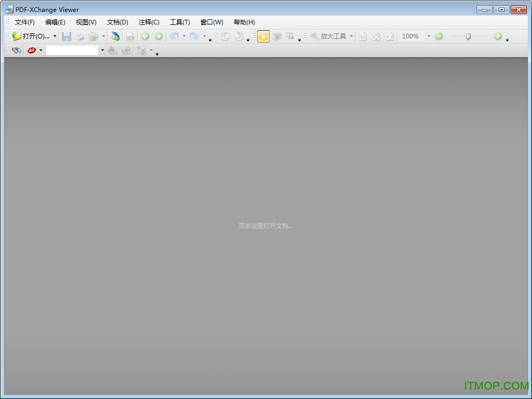The width and height of the screenshot is (532, 399).
Task: Click the 打开(O)... button
Action: pos(31,36)
